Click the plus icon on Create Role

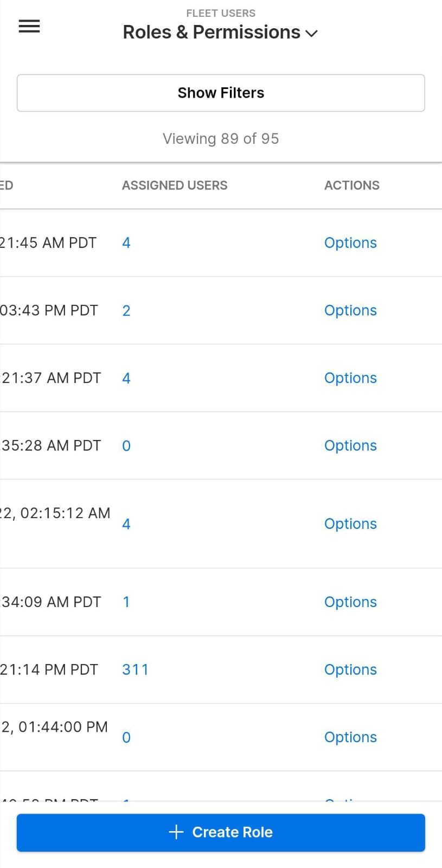click(176, 832)
